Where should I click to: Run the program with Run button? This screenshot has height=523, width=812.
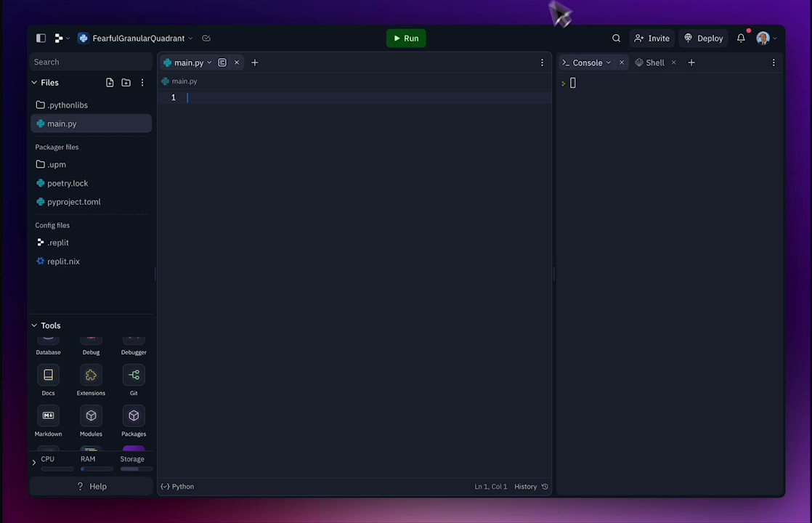(x=406, y=38)
